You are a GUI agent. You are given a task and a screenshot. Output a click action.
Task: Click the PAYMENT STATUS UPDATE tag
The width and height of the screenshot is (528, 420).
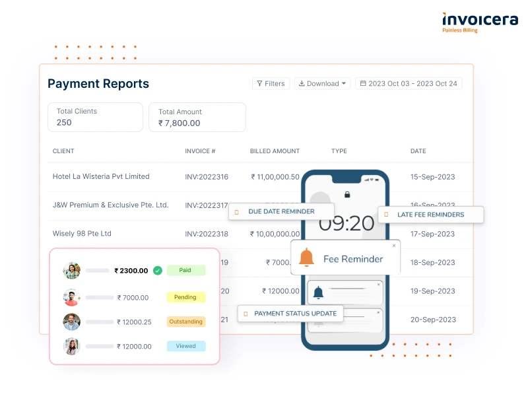point(290,314)
